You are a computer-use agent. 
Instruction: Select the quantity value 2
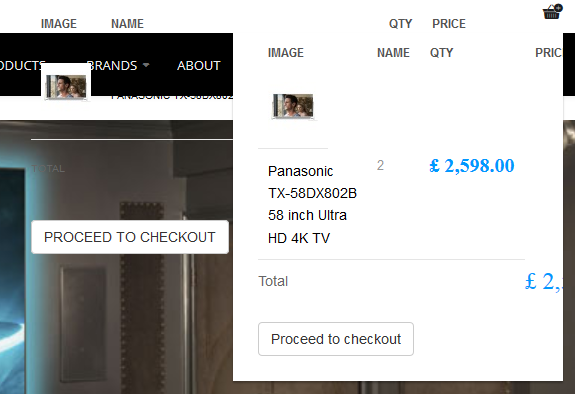click(380, 165)
